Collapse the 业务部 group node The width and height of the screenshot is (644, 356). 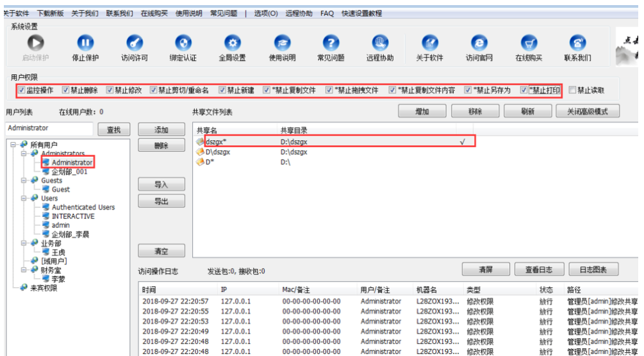pos(24,243)
